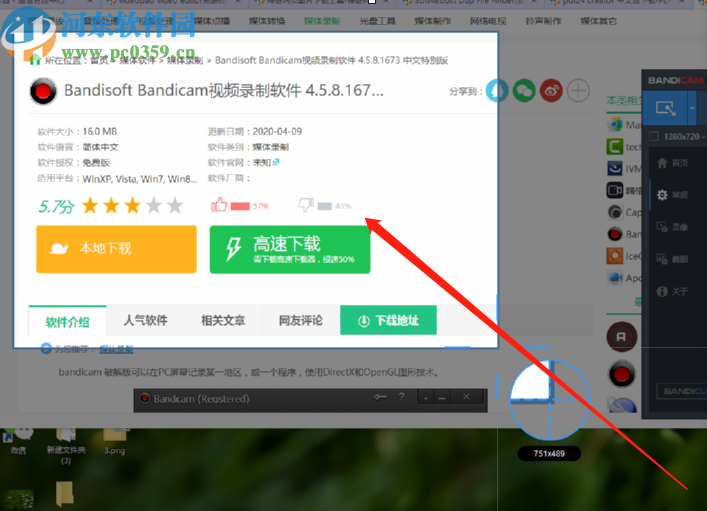Switch to the 相关文章 tab
707x511 pixels.
pyautogui.click(x=223, y=321)
